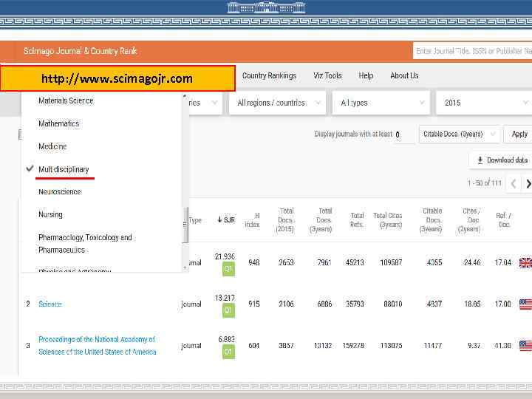The width and height of the screenshot is (532, 399).
Task: Click total refs value 159278
Action: click(x=353, y=345)
